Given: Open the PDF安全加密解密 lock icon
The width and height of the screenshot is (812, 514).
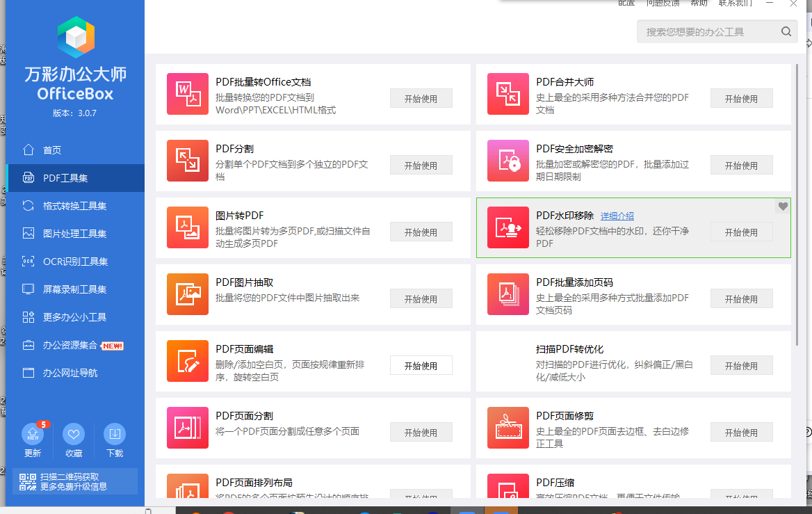Looking at the screenshot, I should pyautogui.click(x=508, y=161).
